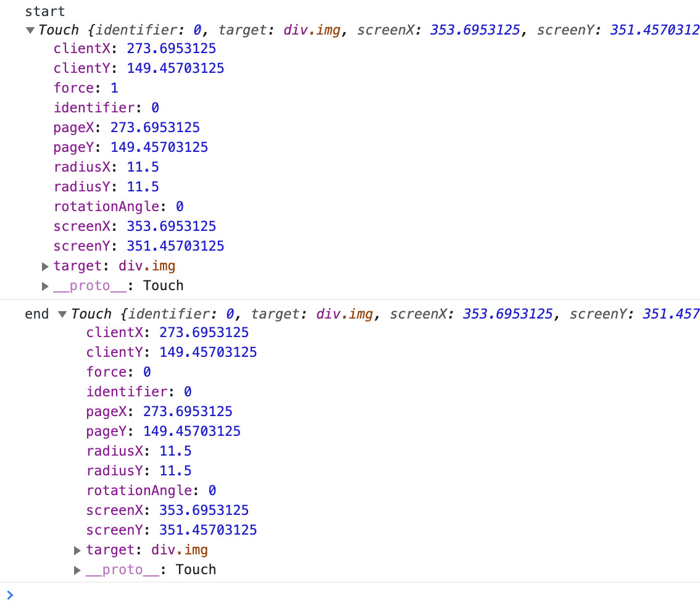Expand __proto__ under end Touch
Image resolution: width=700 pixels, height=605 pixels.
pyautogui.click(x=78, y=570)
